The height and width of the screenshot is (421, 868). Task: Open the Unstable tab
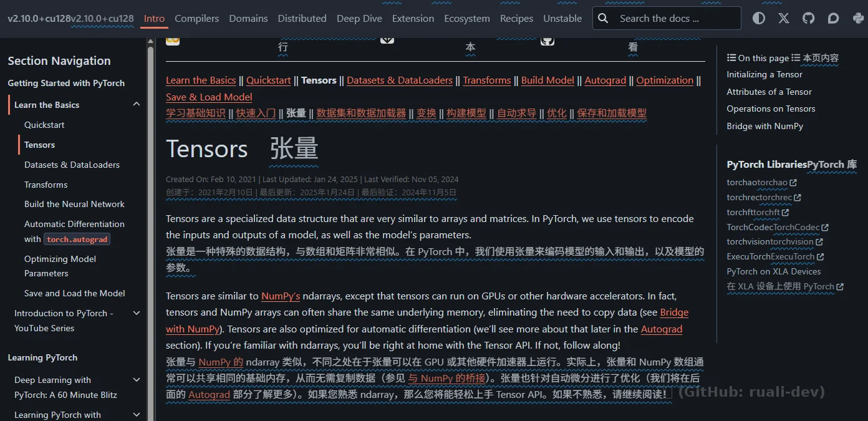click(x=562, y=19)
